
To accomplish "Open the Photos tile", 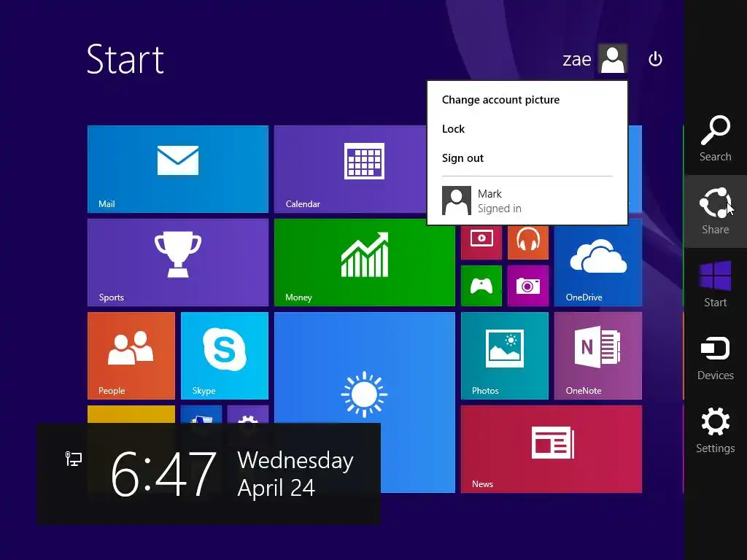I will click(x=505, y=356).
